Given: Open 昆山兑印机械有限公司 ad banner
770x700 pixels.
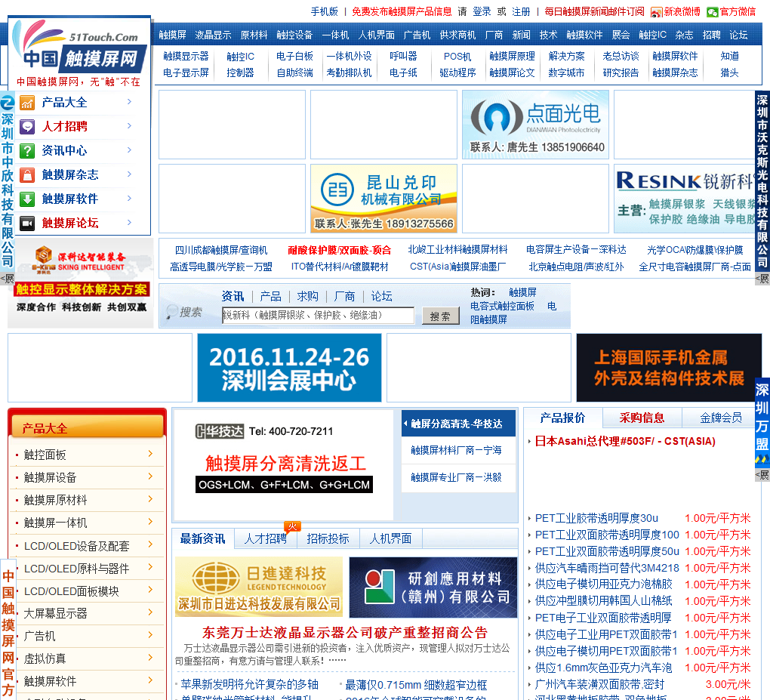Looking at the screenshot, I should click(x=384, y=199).
